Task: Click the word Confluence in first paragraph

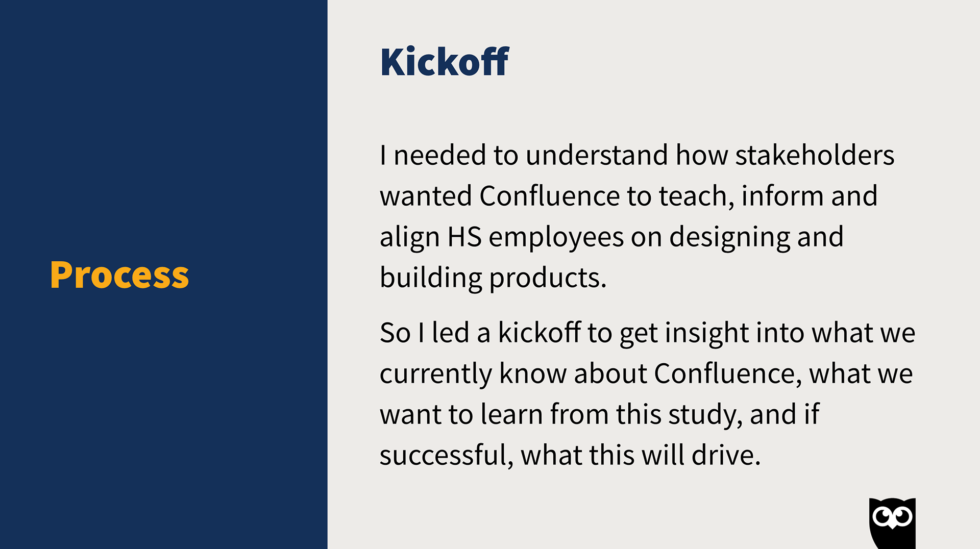Action: tap(549, 196)
